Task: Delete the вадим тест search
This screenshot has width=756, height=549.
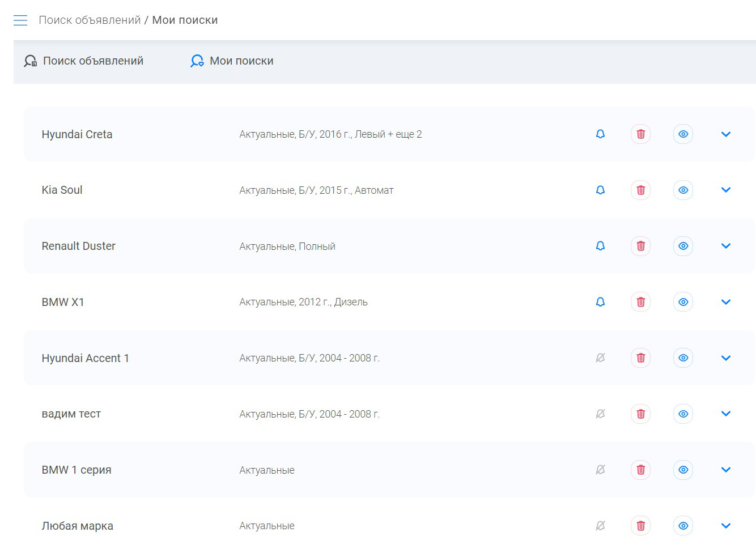Action: pyautogui.click(x=641, y=414)
